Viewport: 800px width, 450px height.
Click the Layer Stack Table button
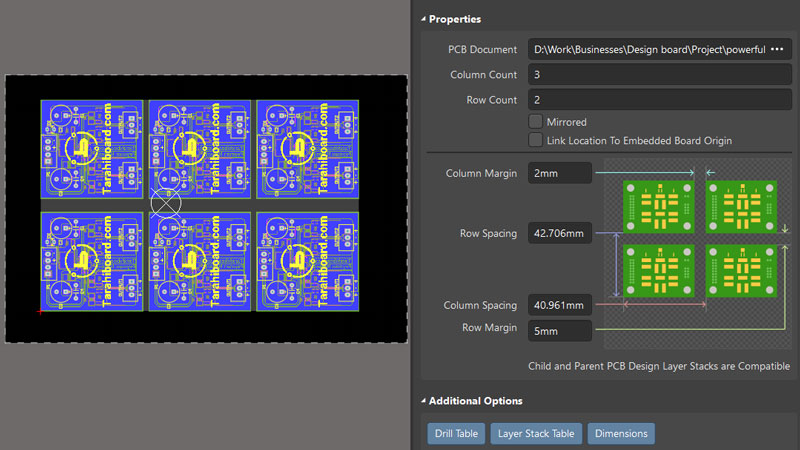536,433
